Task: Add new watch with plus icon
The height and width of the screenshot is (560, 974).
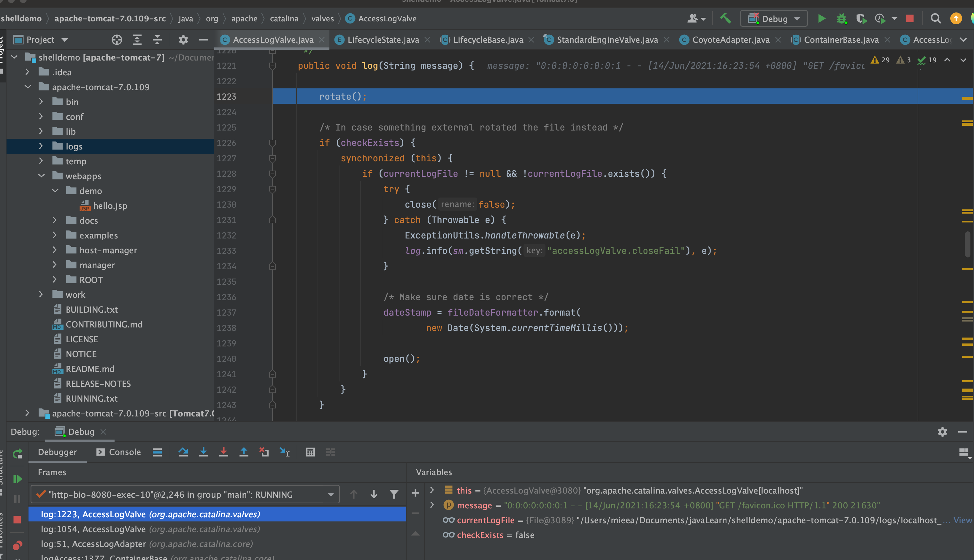Action: click(415, 493)
